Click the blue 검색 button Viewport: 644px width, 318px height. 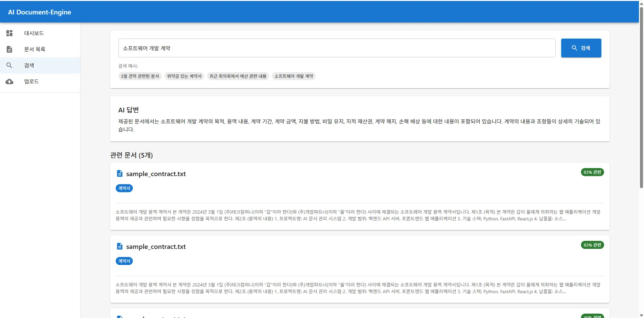tap(581, 48)
